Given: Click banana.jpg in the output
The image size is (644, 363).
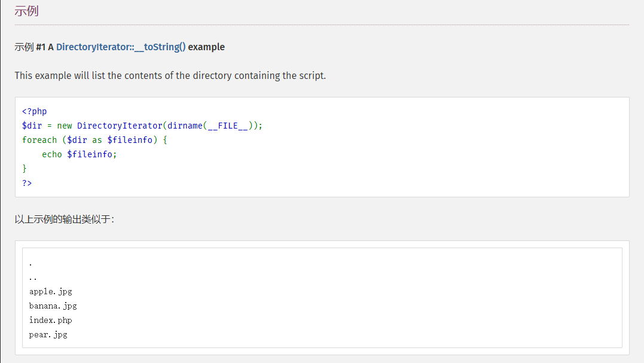Looking at the screenshot, I should (x=53, y=306).
